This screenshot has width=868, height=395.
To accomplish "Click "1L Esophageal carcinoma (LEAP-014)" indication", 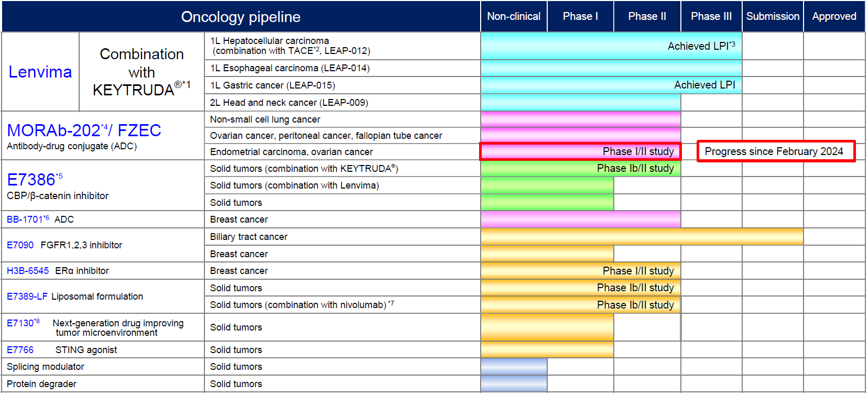I will [290, 68].
